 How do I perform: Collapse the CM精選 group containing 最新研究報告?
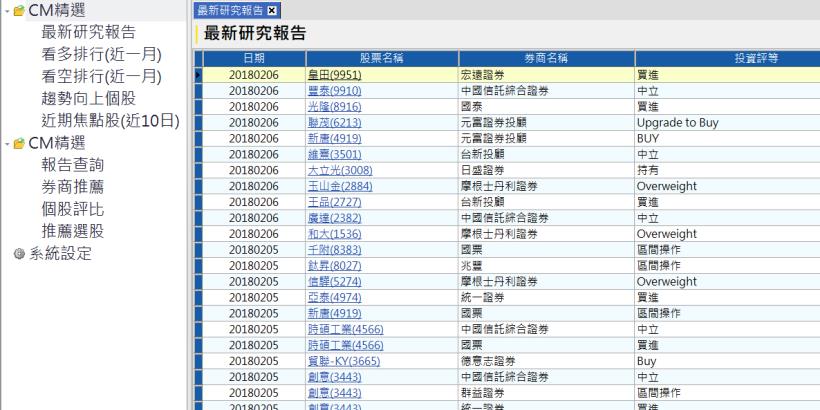coord(6,10)
